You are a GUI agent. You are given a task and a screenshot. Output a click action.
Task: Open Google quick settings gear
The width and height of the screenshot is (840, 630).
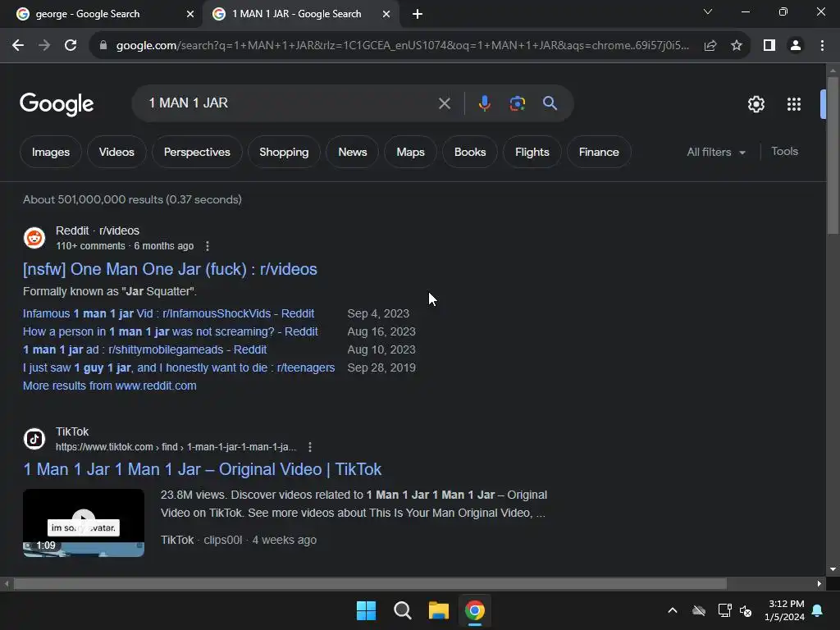[756, 104]
